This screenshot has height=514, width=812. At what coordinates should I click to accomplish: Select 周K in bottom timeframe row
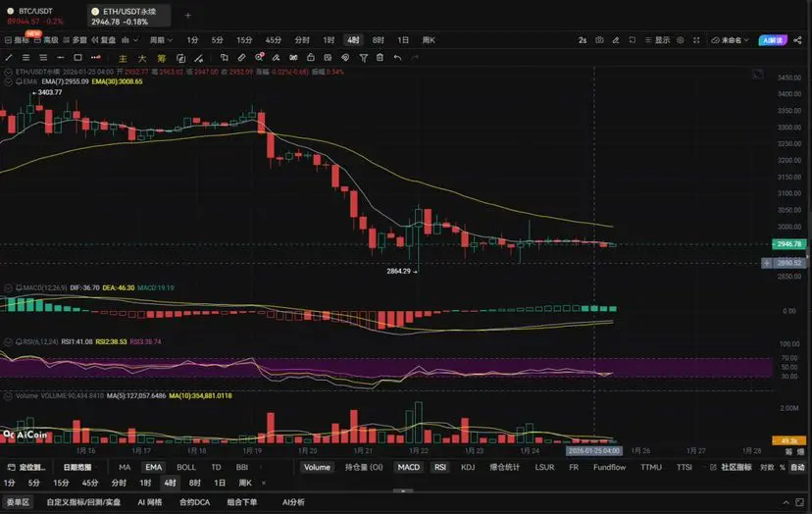245,483
